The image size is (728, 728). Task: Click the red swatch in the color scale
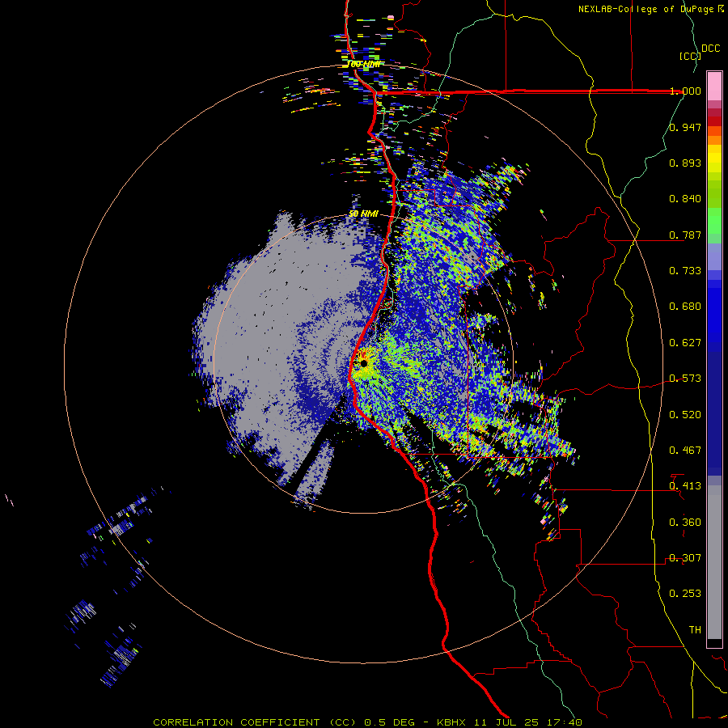(x=714, y=121)
